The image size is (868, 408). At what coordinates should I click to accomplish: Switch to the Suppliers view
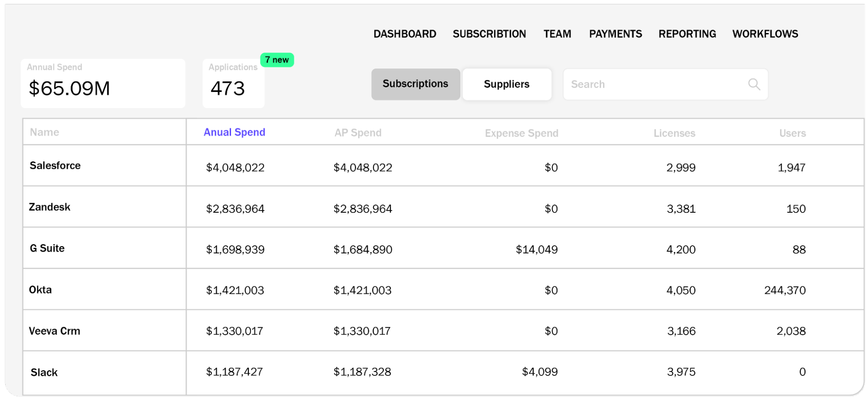pos(506,84)
